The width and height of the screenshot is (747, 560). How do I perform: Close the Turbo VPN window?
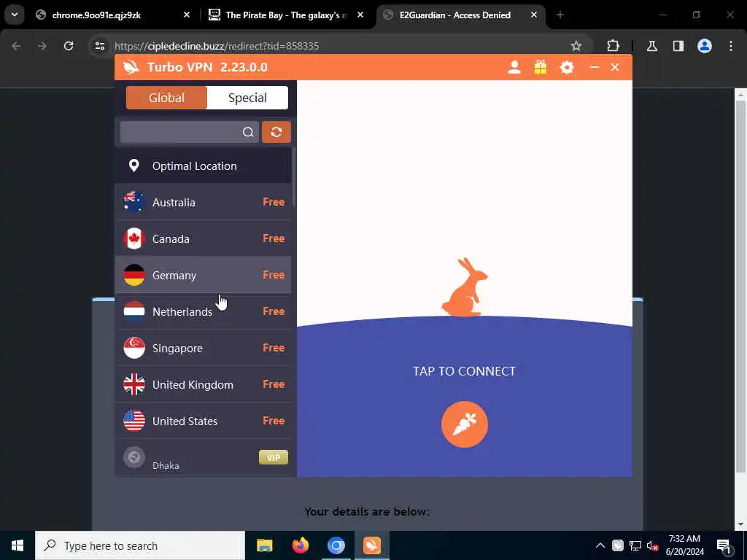pos(614,67)
